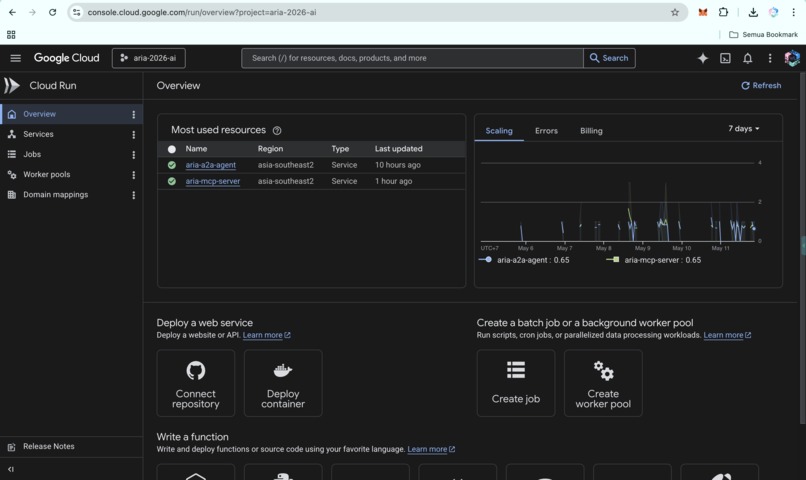Click Learn more under Write a function

click(431, 449)
